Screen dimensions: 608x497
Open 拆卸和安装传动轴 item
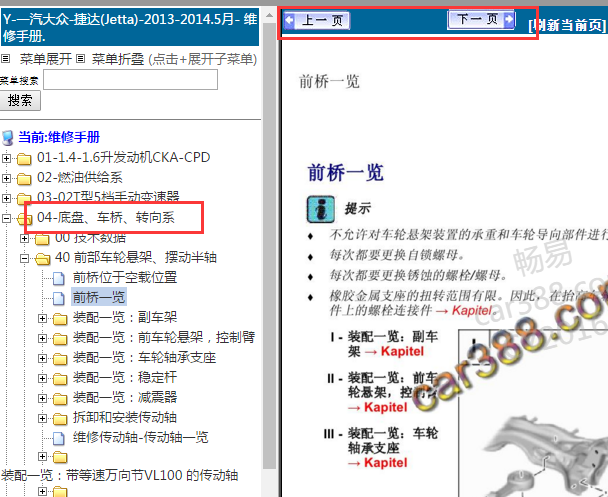tap(125, 417)
